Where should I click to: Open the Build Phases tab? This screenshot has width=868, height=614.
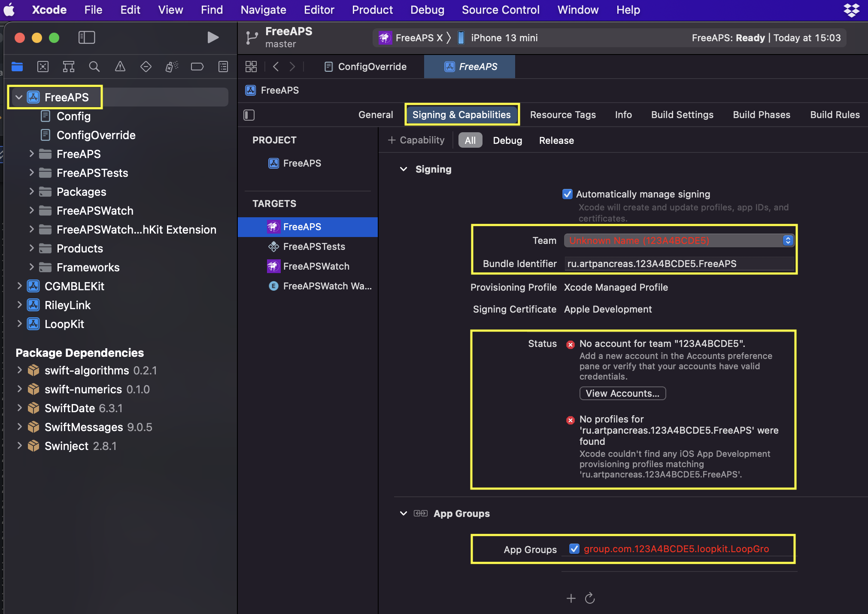pyautogui.click(x=762, y=115)
